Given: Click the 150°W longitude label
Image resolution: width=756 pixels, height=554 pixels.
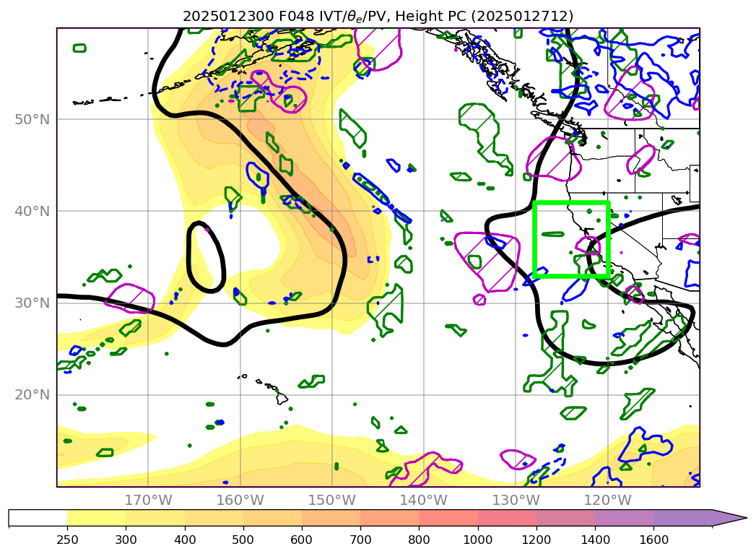Looking at the screenshot, I should (331, 500).
